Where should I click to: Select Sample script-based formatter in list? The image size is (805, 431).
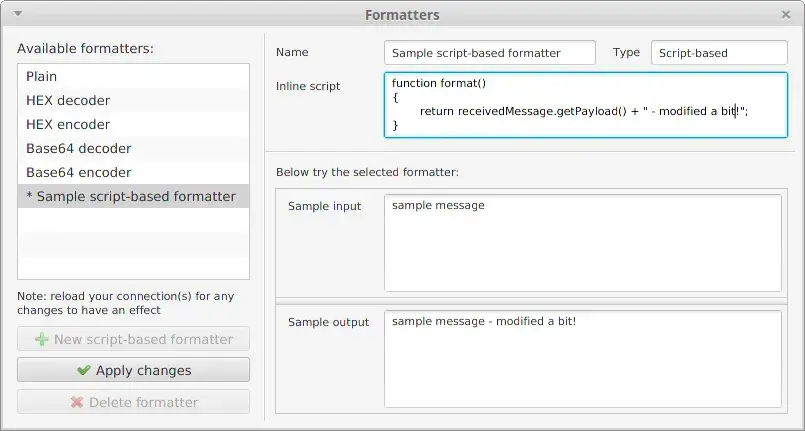pyautogui.click(x=133, y=197)
